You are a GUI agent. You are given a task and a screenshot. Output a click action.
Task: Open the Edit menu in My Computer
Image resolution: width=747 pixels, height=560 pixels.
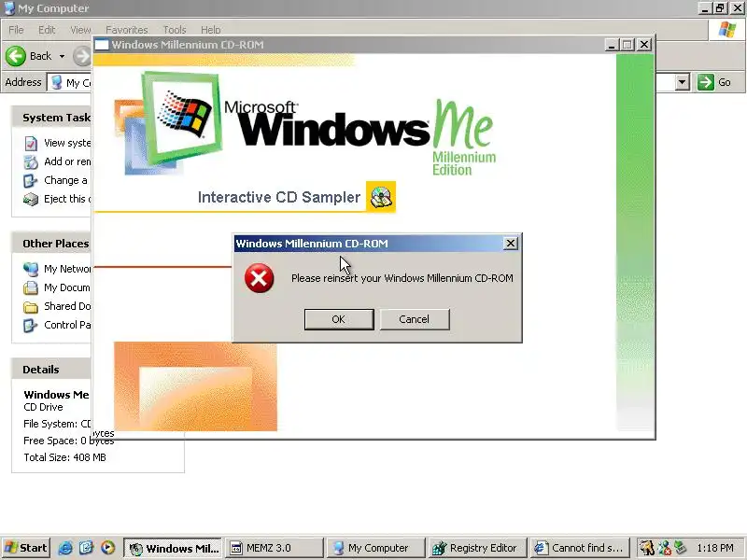[x=47, y=30]
